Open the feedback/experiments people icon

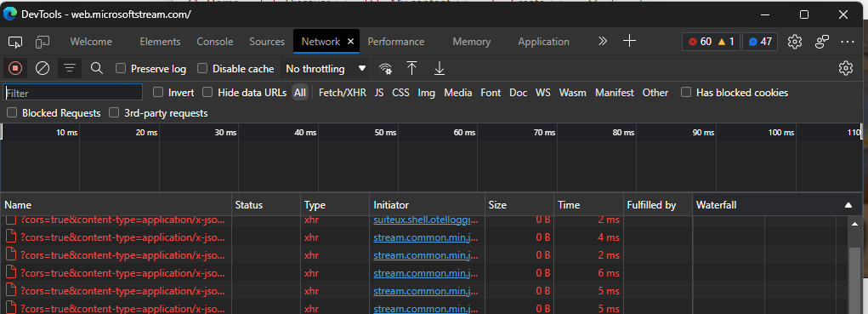[x=822, y=42]
